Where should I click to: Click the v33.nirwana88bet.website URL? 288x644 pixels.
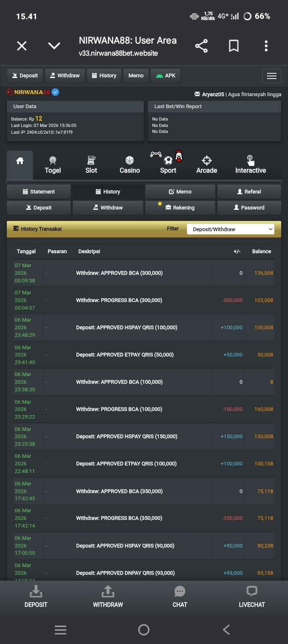tap(118, 53)
